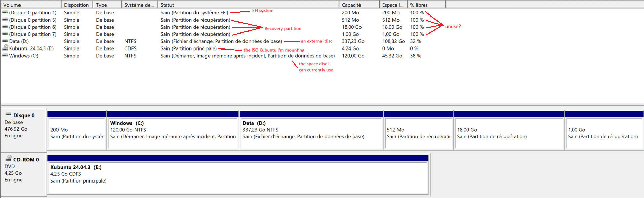Click the Windows (C:) volume icon in list
Image resolution: width=644 pixels, height=198 pixels.
coord(5,56)
